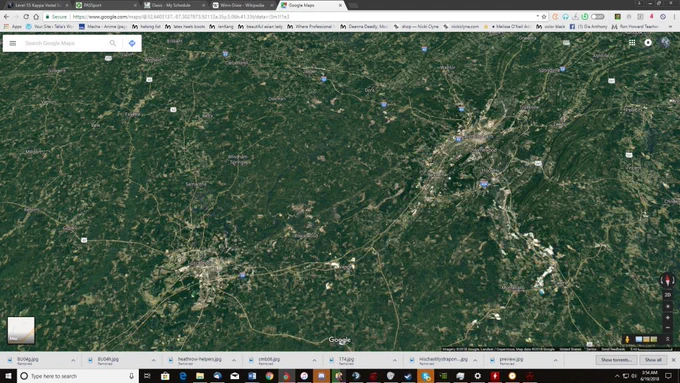Zoom out with the minus button

(668, 328)
